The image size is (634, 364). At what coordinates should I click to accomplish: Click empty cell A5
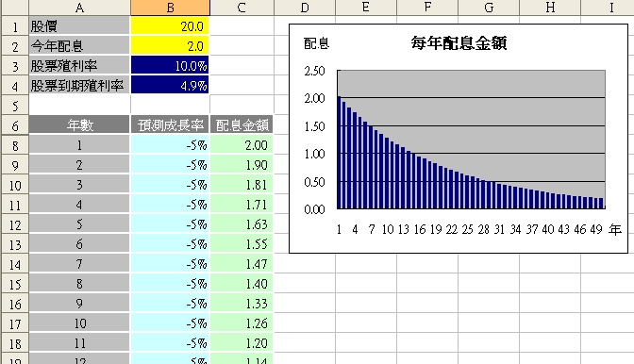pos(79,105)
